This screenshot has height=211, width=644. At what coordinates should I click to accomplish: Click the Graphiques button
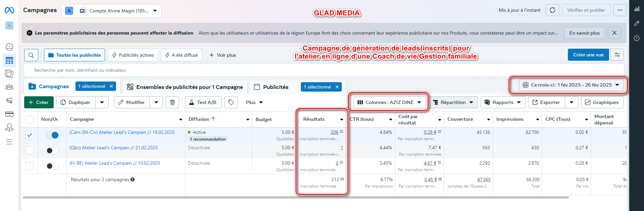(x=602, y=102)
